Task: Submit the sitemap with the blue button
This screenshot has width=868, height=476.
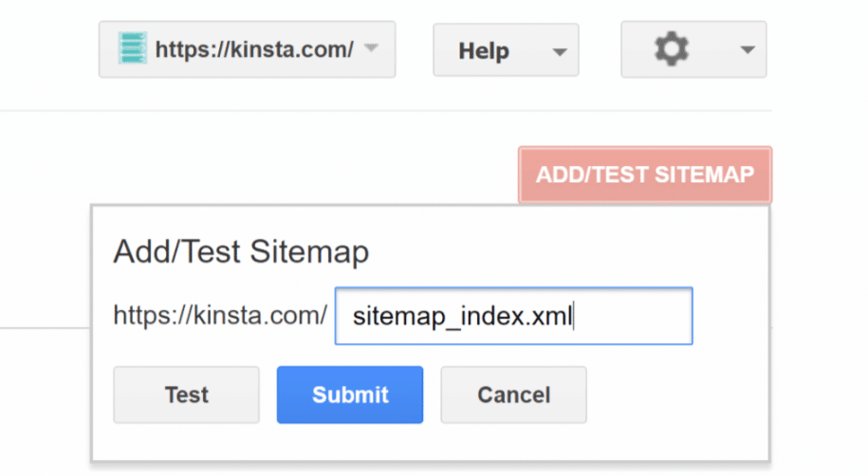Action: click(x=350, y=394)
